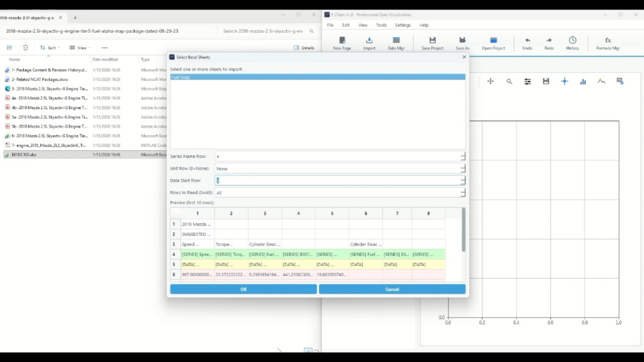This screenshot has width=644, height=362.
Task: Open the Tools menu
Action: coord(381,25)
